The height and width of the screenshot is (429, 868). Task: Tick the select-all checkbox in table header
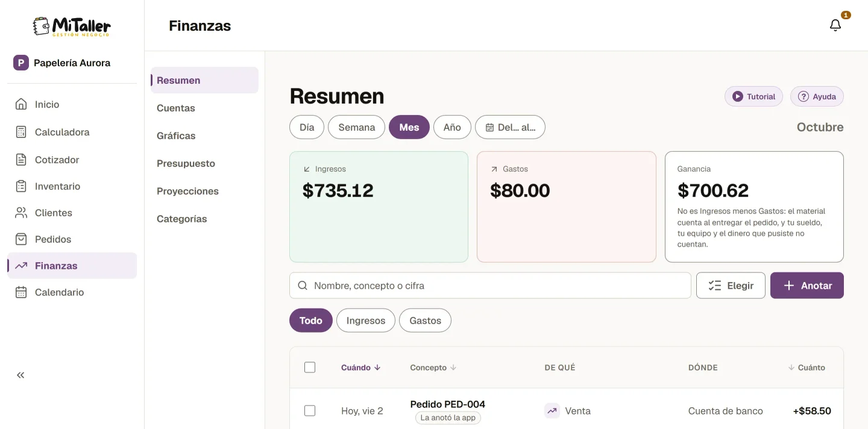pos(310,368)
